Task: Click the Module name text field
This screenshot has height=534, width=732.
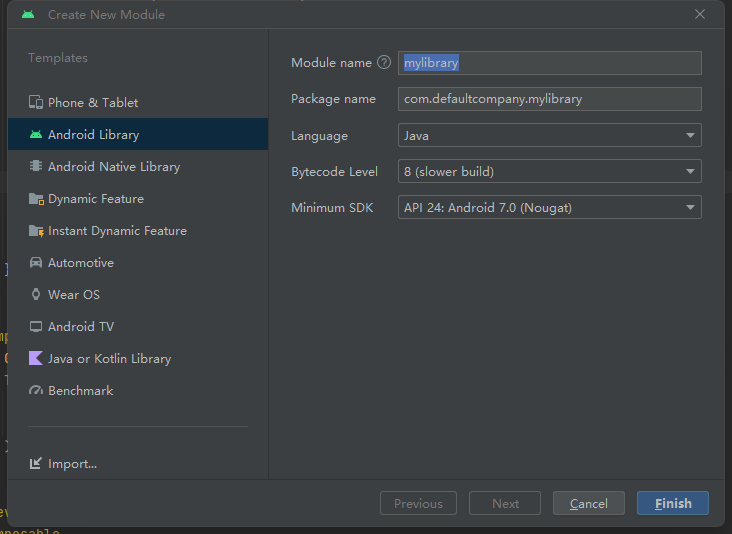Action: click(549, 63)
